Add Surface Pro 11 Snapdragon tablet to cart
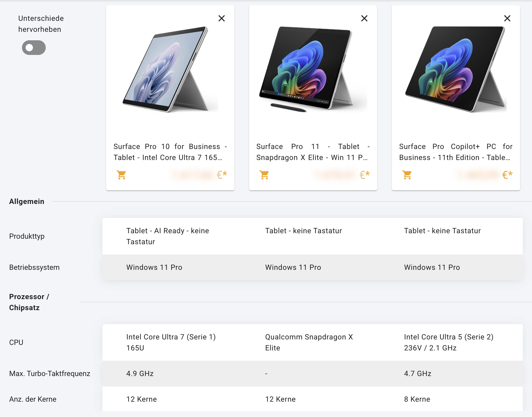532x417 pixels. click(264, 175)
